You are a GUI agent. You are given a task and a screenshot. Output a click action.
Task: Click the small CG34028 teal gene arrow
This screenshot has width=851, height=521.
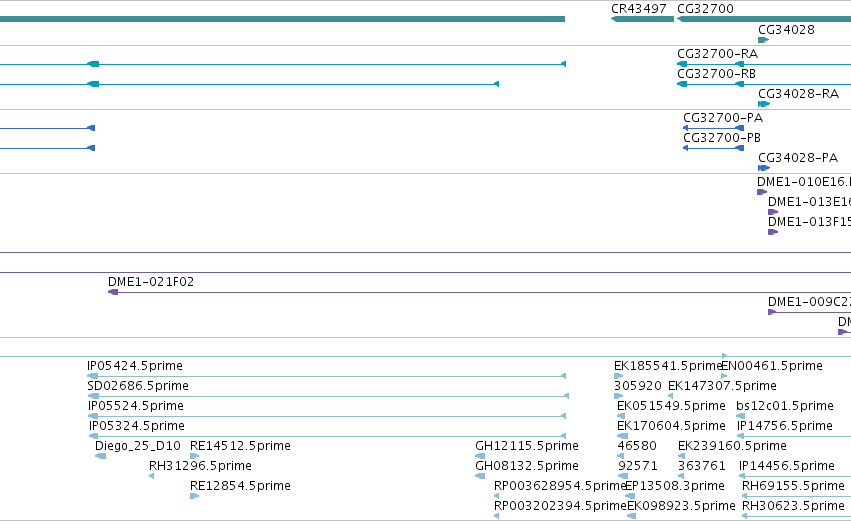click(x=764, y=40)
